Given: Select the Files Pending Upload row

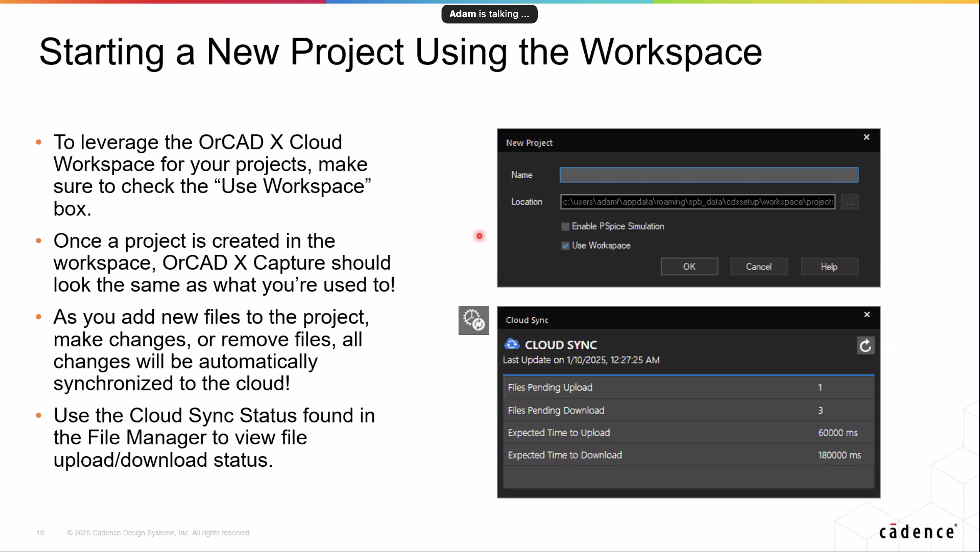Looking at the screenshot, I should [x=688, y=387].
